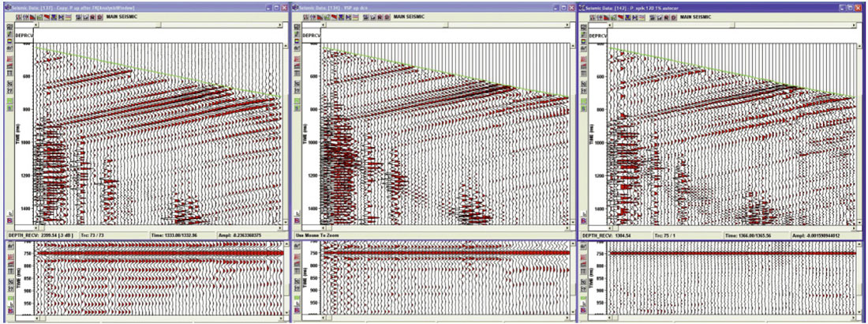The width and height of the screenshot is (868, 324).
Task: Click the rainbow color palette icon in window 134's sidebar
Action: (297, 42)
